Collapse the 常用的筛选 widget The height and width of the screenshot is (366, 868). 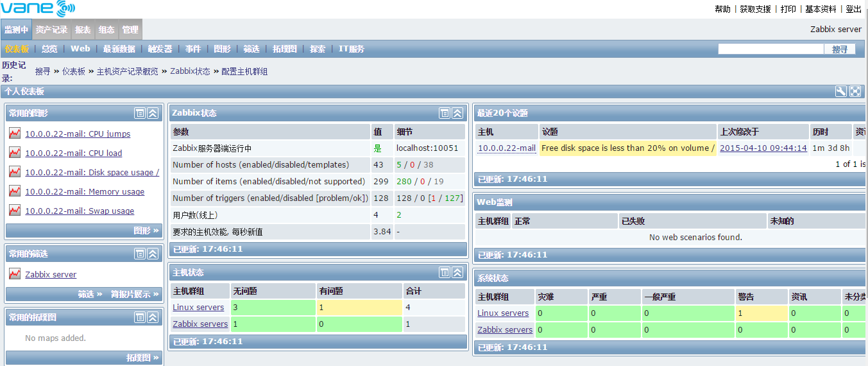point(153,254)
